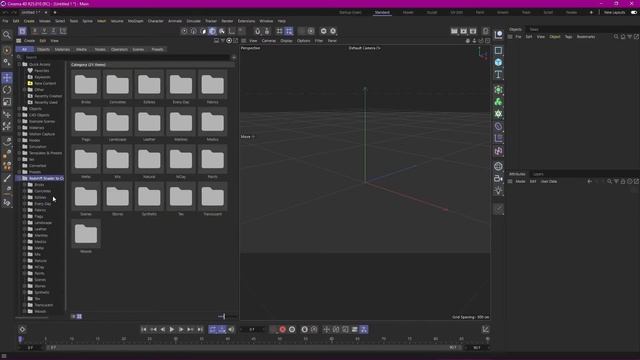The height and width of the screenshot is (360, 640).
Task: Toggle the Autokeying button
Action: coord(292,329)
